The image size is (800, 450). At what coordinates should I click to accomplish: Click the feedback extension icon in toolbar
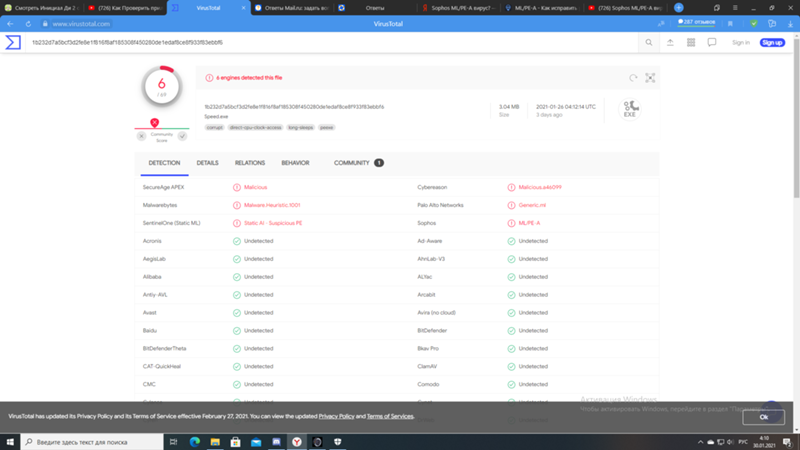(772, 24)
